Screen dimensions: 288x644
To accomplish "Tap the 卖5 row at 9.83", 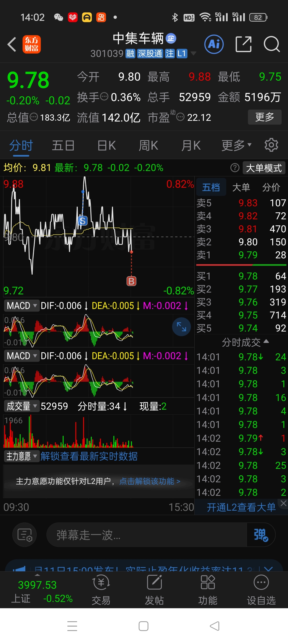I will click(x=241, y=203).
